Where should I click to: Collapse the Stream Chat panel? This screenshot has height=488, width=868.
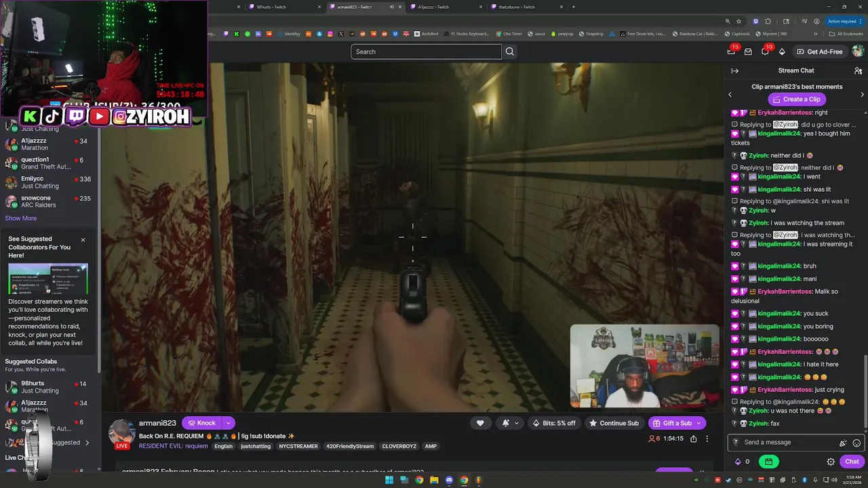[734, 70]
